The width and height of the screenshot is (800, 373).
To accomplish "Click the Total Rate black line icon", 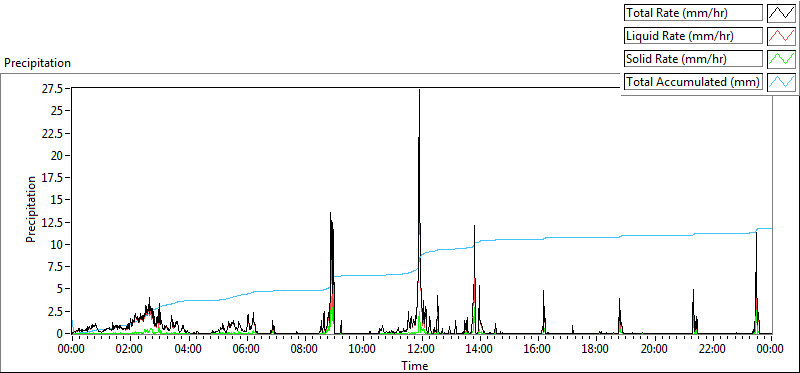I will click(781, 13).
